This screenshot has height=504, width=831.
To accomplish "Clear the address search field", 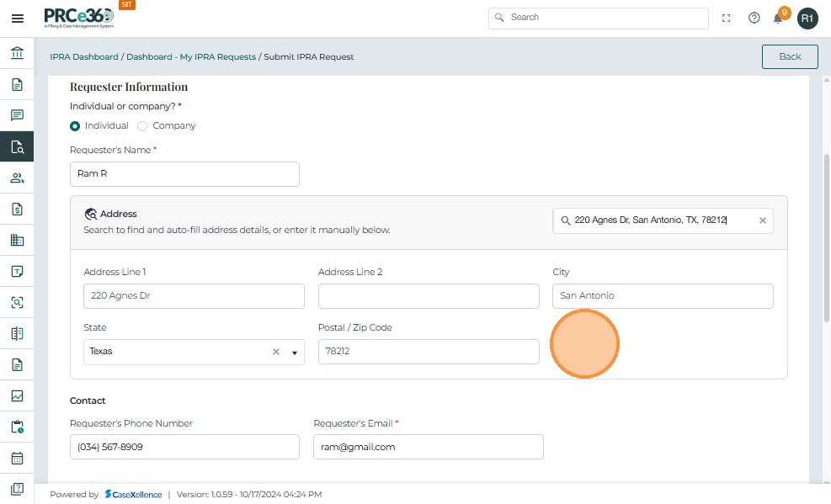I will [763, 220].
